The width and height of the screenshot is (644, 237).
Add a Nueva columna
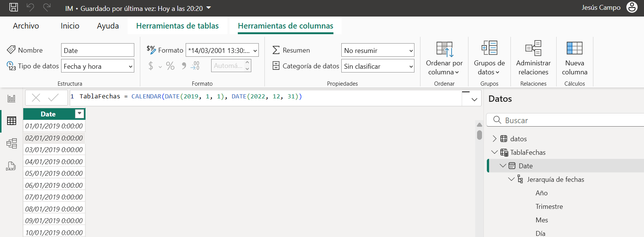click(575, 58)
